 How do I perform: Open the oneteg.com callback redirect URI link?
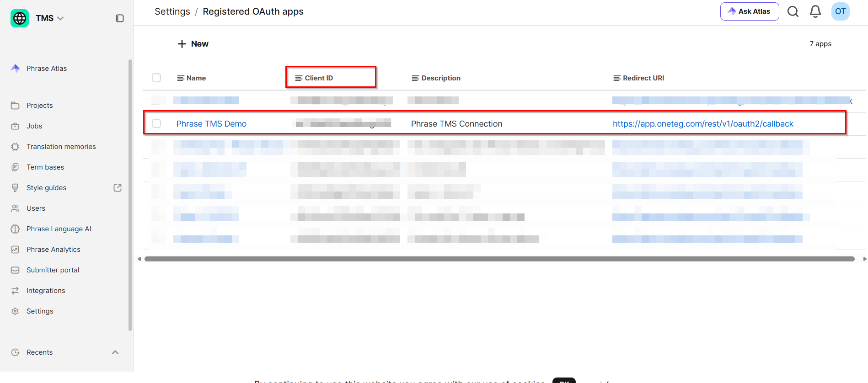tap(703, 124)
